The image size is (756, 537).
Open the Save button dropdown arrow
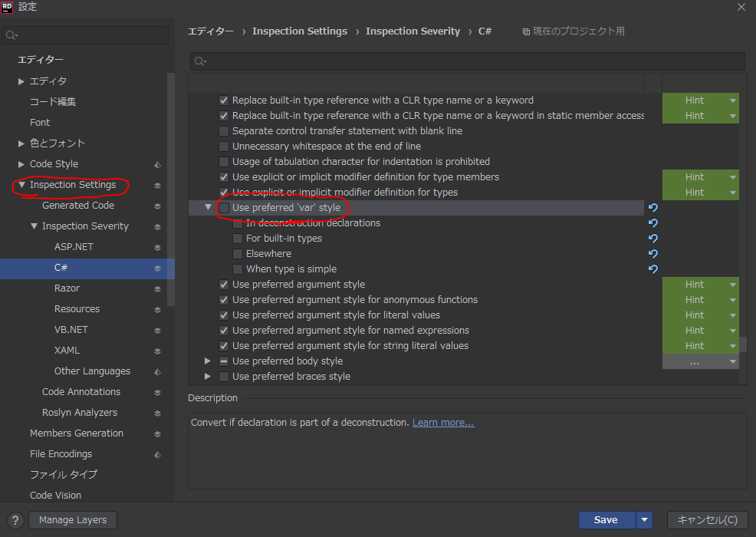[645, 520]
